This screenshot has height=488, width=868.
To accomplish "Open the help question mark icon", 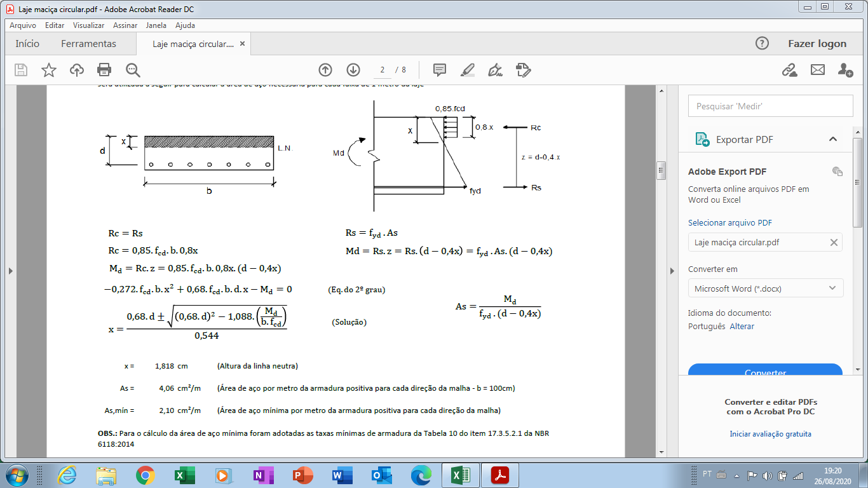I will click(762, 43).
